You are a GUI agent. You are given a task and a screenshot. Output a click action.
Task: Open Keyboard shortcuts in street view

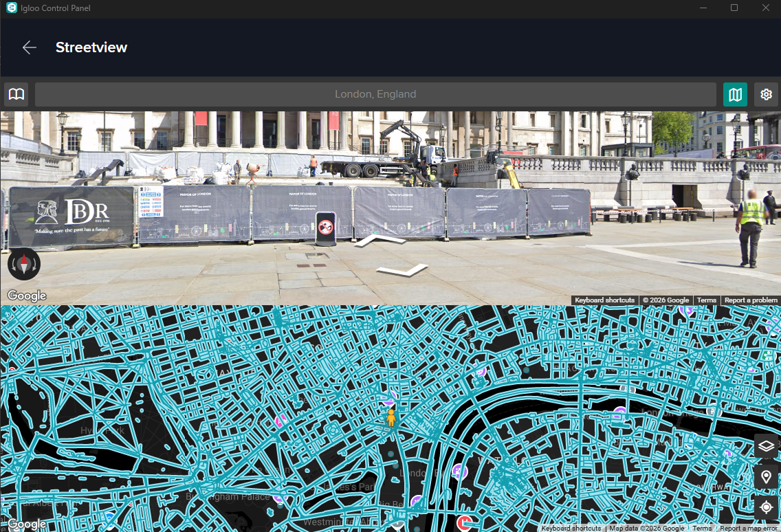(x=605, y=300)
